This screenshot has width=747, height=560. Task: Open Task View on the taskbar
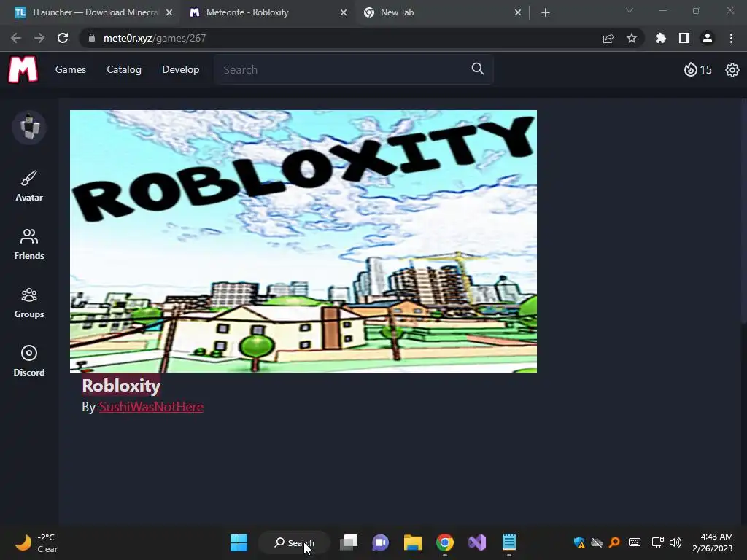click(x=349, y=542)
